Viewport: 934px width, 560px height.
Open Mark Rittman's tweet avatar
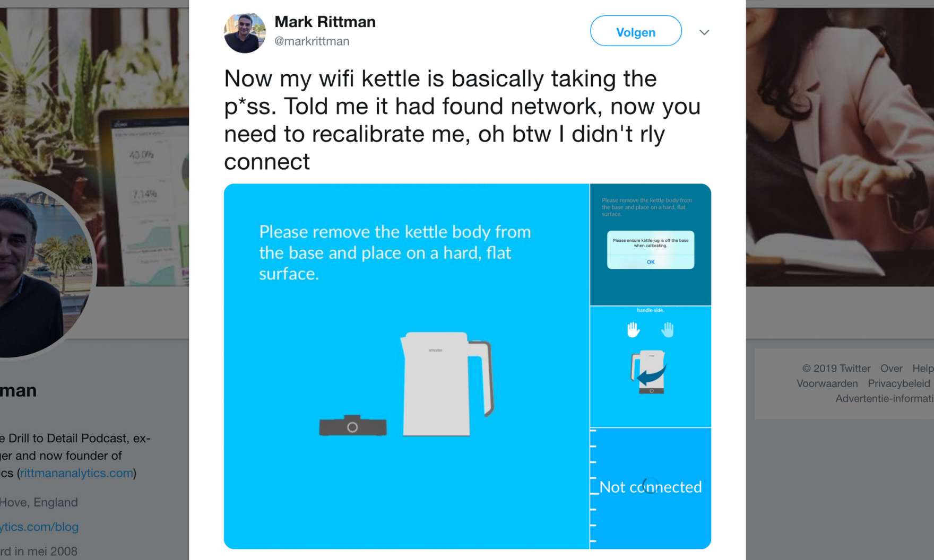point(245,33)
